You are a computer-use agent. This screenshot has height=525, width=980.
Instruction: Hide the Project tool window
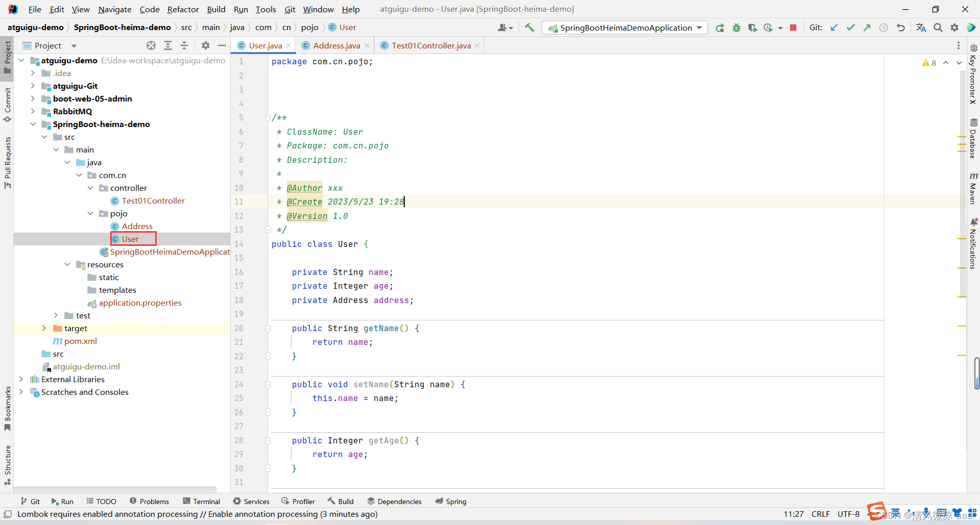click(222, 45)
